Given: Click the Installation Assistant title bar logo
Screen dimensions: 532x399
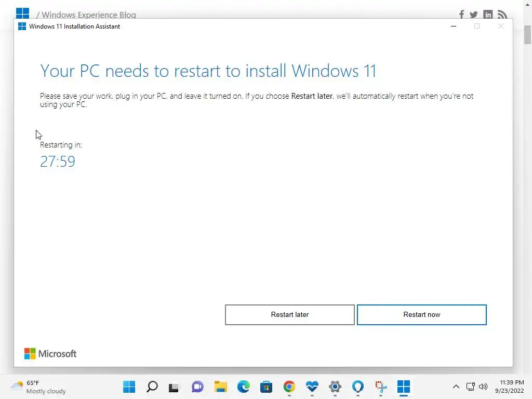Looking at the screenshot, I should (x=22, y=26).
